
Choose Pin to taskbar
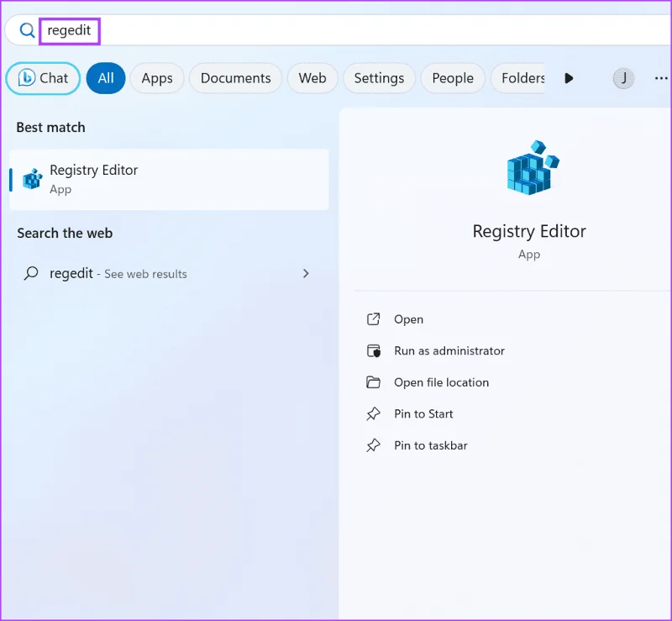coord(431,445)
